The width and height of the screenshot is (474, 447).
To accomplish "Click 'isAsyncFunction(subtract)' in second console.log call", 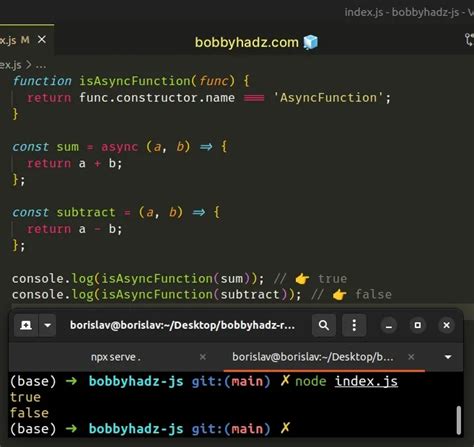I will click(194, 295).
